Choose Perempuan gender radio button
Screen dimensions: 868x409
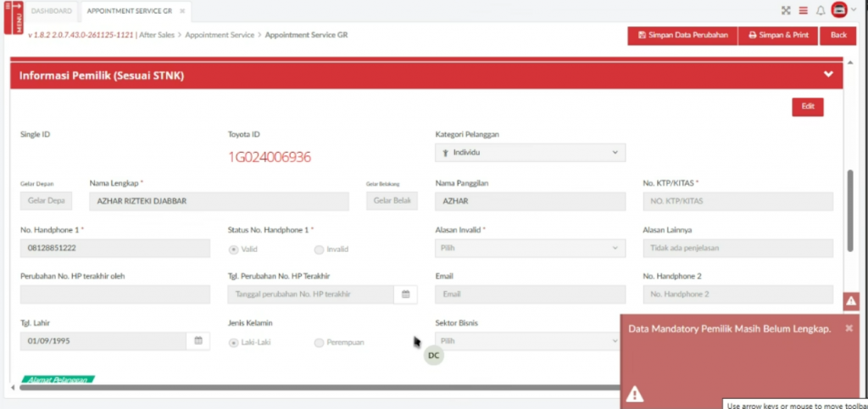pyautogui.click(x=319, y=343)
